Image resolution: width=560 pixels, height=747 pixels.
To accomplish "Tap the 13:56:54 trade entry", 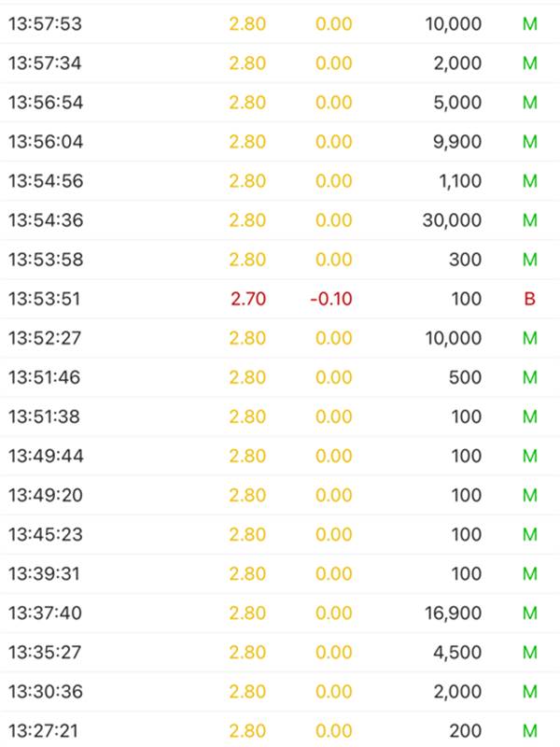I will [x=280, y=103].
